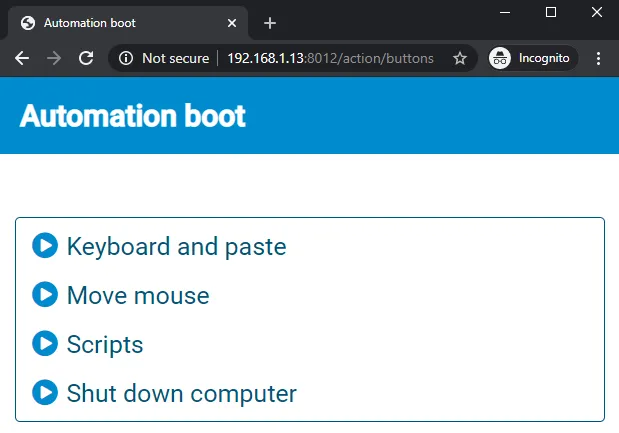The height and width of the screenshot is (433, 619).
Task: Open the Incognito profile indicator
Action: click(531, 59)
